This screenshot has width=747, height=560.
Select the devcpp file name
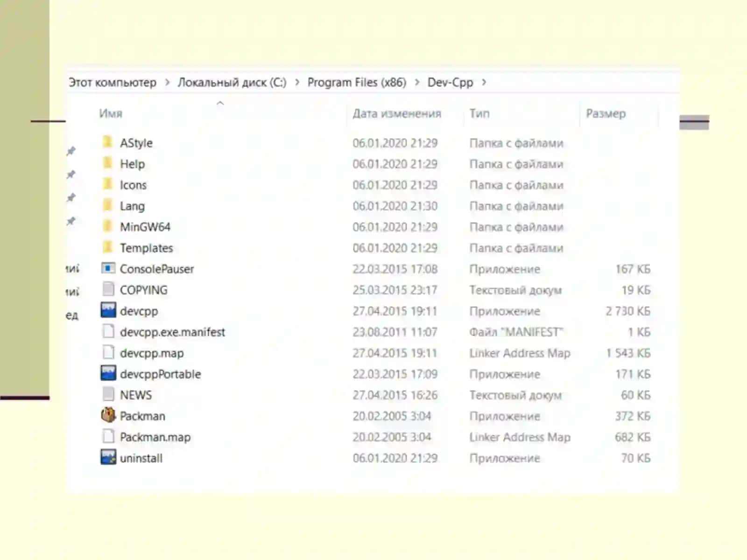coord(139,311)
